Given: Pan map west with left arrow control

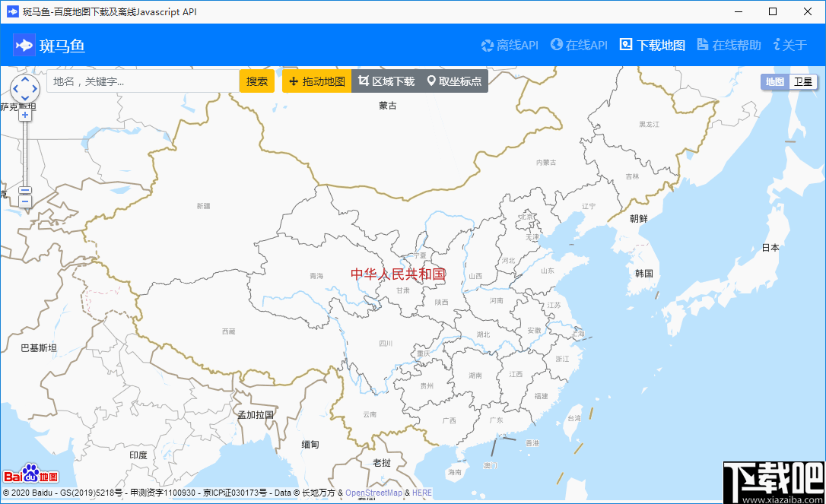Looking at the screenshot, I should 16,88.
